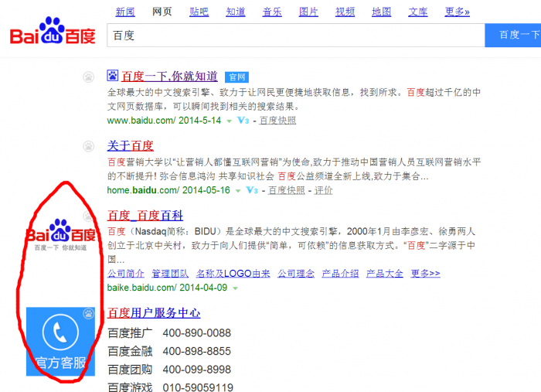Click the Baidu logo beside the search box

(53, 31)
